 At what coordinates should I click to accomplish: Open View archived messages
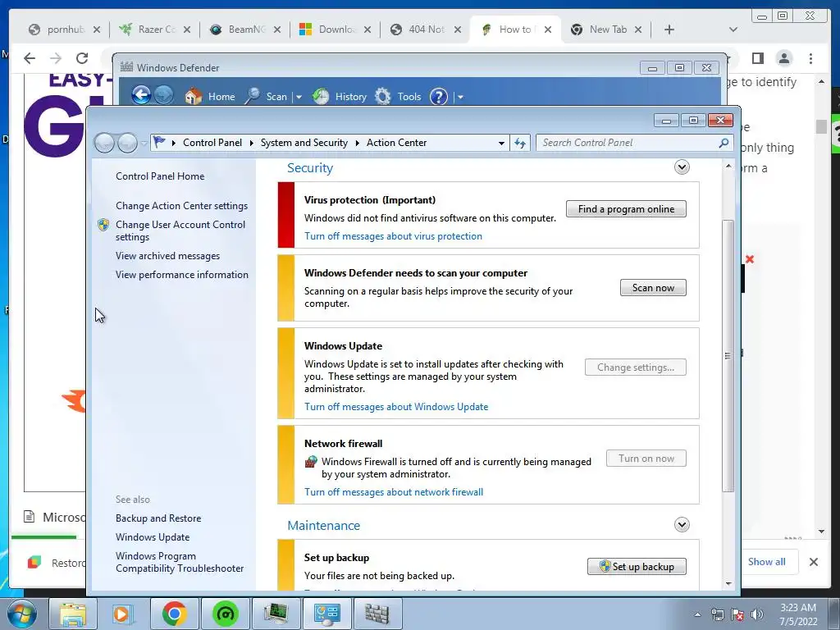pyautogui.click(x=167, y=256)
